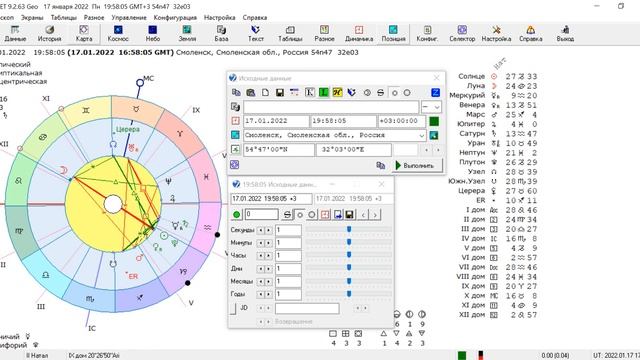Open the Таблицы menu in the menu bar

(x=63, y=18)
